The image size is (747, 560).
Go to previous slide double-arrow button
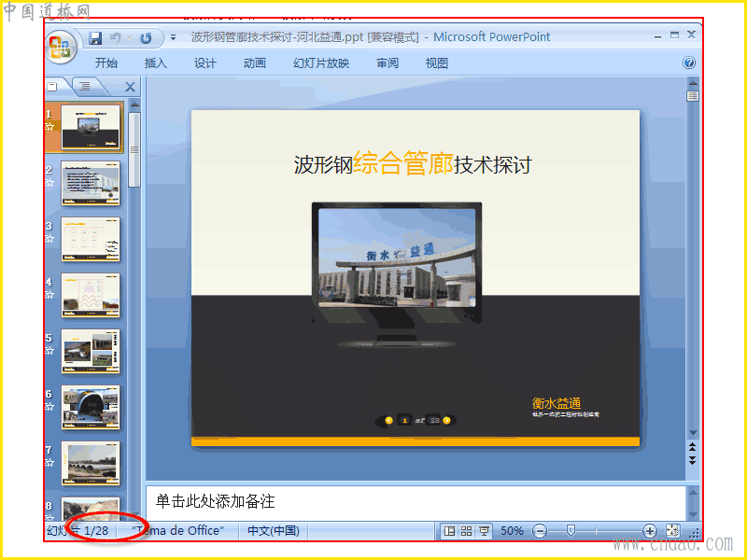693,447
